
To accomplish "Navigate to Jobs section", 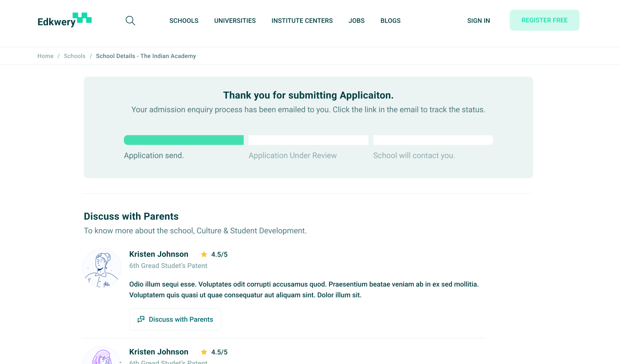I will pos(356,21).
